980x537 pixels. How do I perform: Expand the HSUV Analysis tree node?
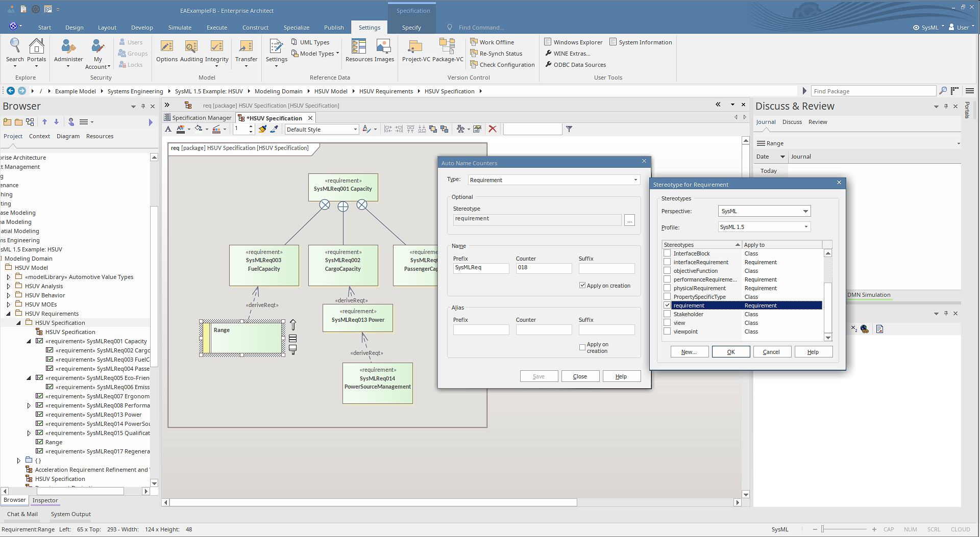(9, 287)
